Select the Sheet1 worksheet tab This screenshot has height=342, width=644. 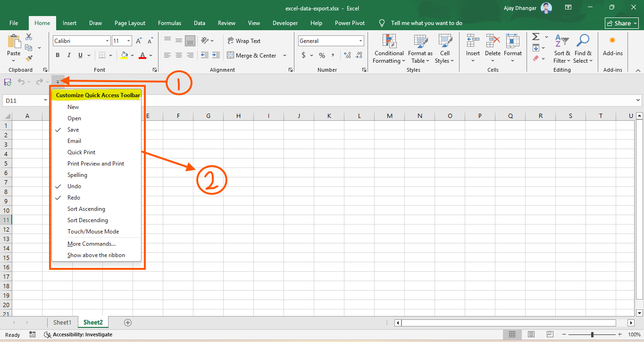tap(62, 323)
